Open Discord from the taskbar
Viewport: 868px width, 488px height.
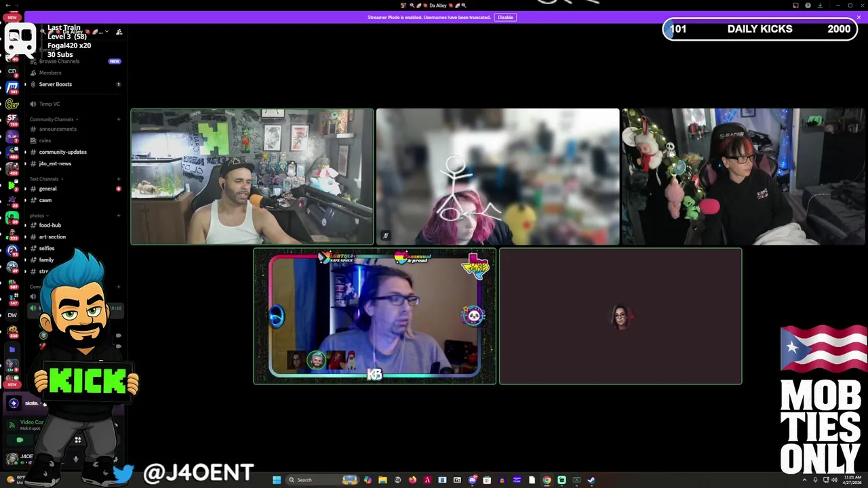[472, 480]
